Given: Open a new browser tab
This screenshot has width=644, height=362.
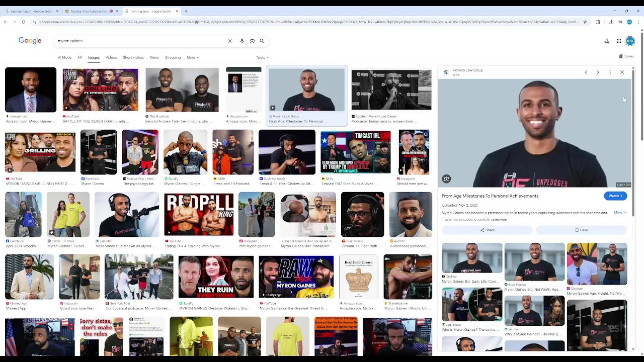Looking at the screenshot, I should [186, 11].
